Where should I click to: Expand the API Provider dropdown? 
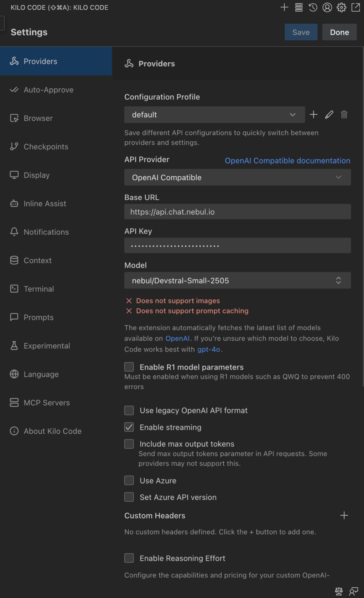pyautogui.click(x=237, y=177)
